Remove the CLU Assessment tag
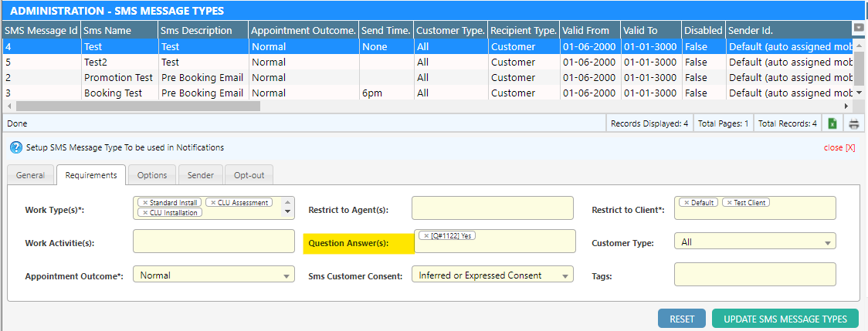This screenshot has height=331, width=868. [x=212, y=203]
